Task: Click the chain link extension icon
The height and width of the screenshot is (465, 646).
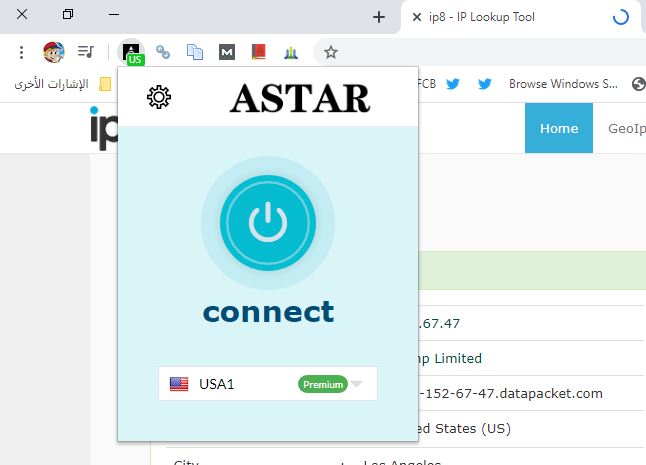Action: (x=163, y=52)
